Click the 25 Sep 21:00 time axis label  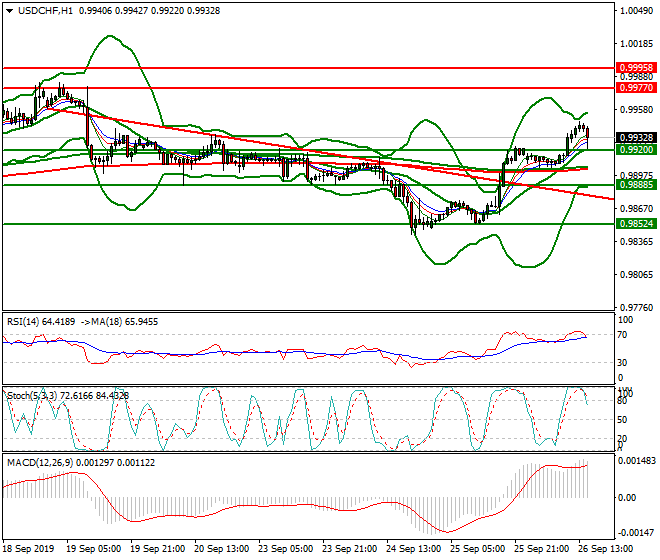542,549
